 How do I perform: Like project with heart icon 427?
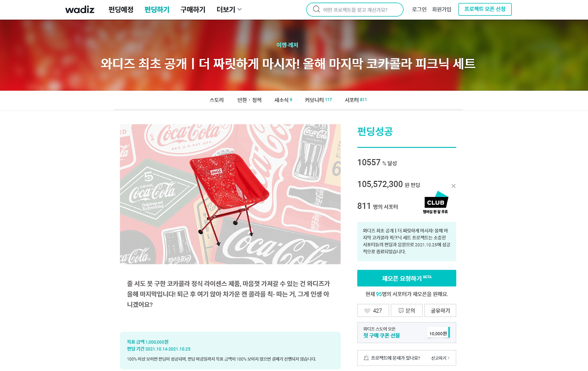tap(373, 310)
